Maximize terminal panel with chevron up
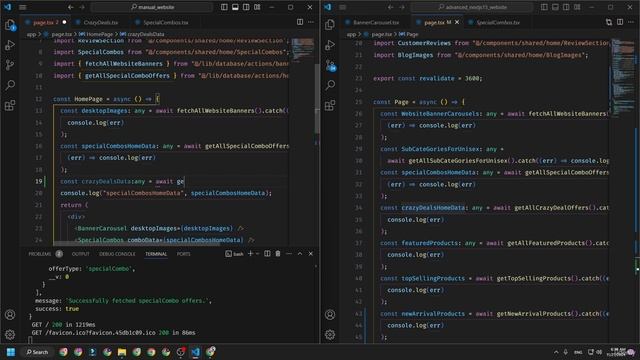 pos(300,254)
